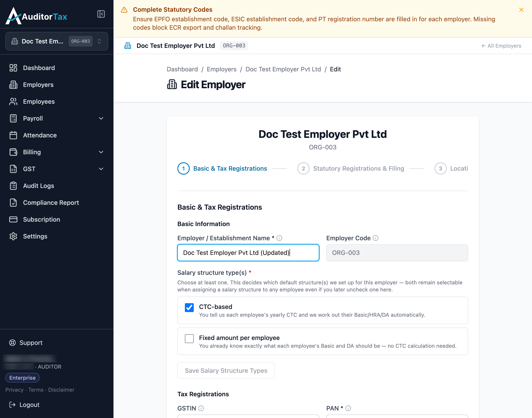
Task: Open the Privacy link in footer
Action: 14,390
